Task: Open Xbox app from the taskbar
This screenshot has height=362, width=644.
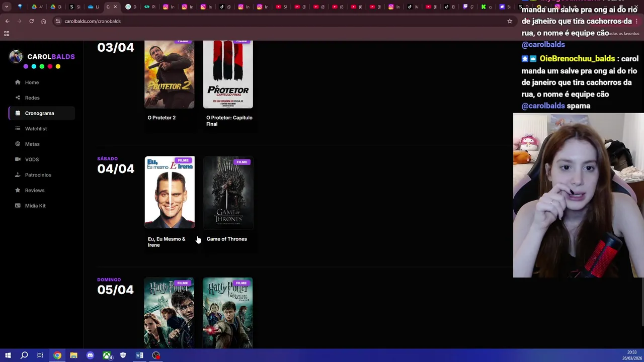Action: click(x=107, y=355)
